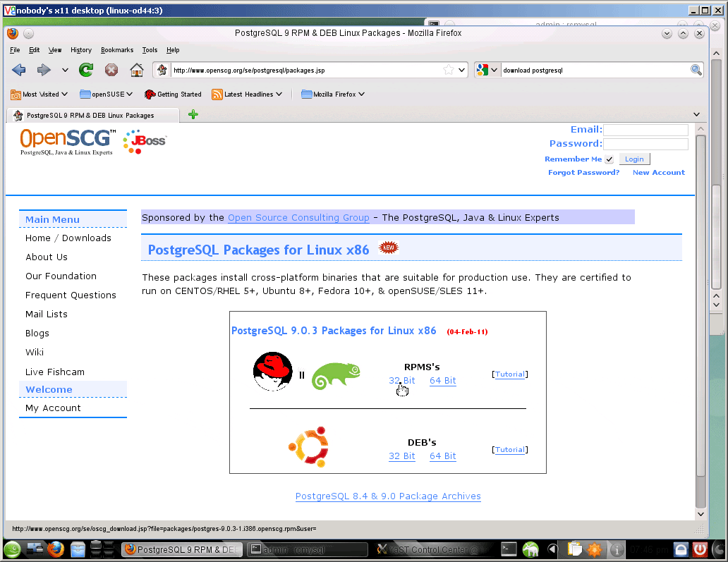This screenshot has height=562, width=728.
Task: Download the RPM 32 Bit package
Action: [402, 381]
